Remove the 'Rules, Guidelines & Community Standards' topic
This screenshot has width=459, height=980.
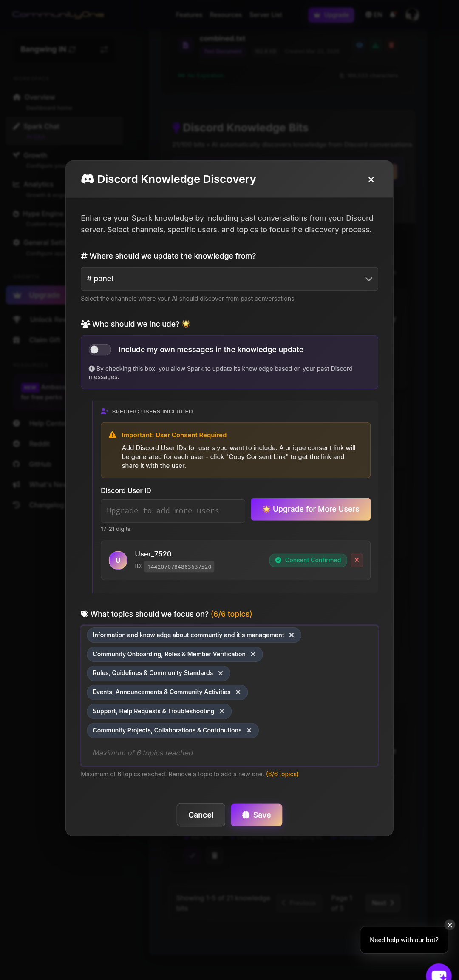221,673
